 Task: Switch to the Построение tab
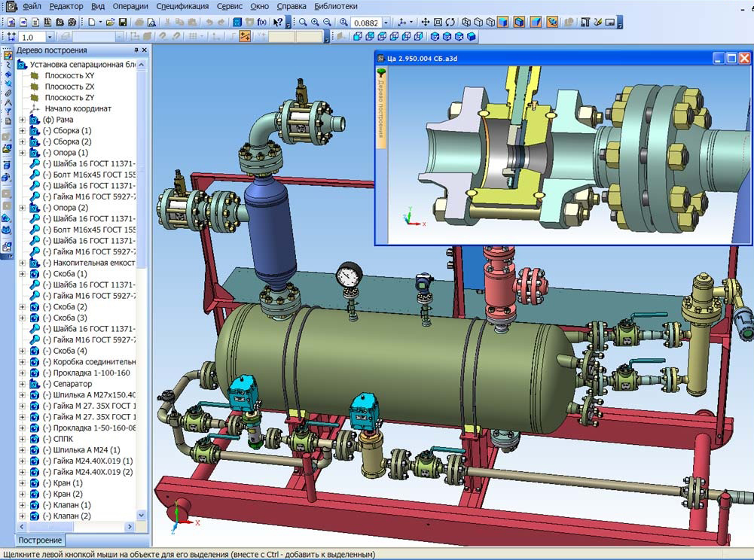click(40, 540)
